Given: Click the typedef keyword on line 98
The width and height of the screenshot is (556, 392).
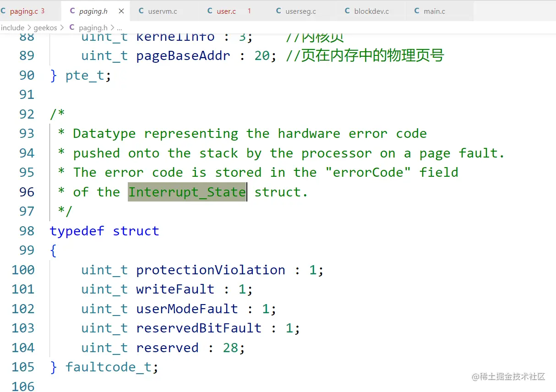Looking at the screenshot, I should pyautogui.click(x=77, y=231).
